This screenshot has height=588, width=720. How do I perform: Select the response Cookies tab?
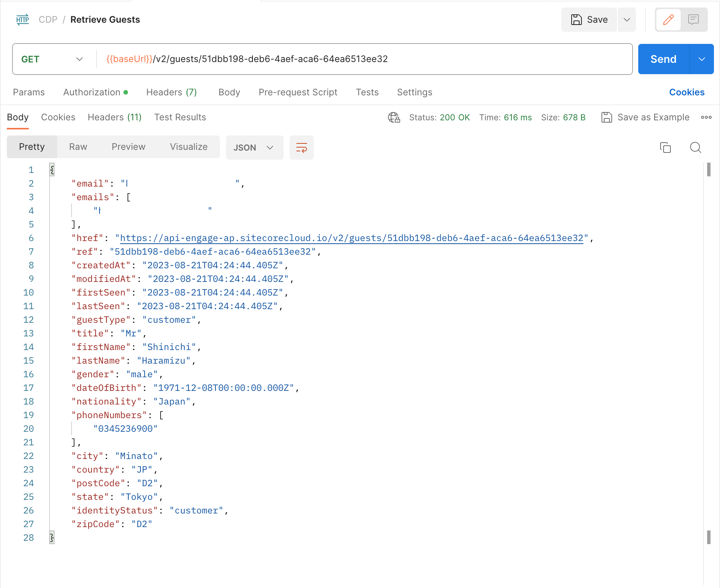coord(58,117)
